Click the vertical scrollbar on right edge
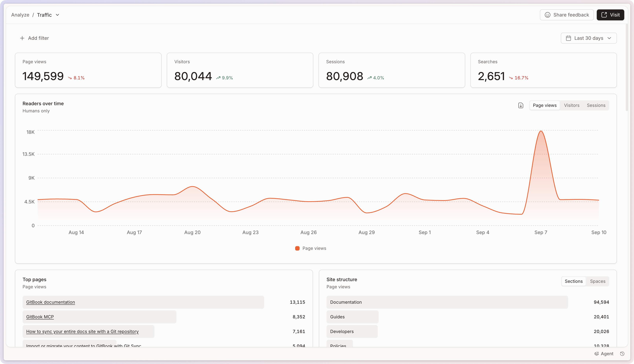634x364 pixels. 626,67
